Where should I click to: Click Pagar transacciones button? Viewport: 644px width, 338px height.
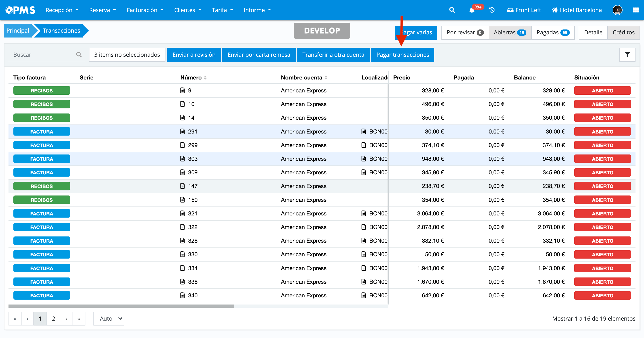click(402, 54)
